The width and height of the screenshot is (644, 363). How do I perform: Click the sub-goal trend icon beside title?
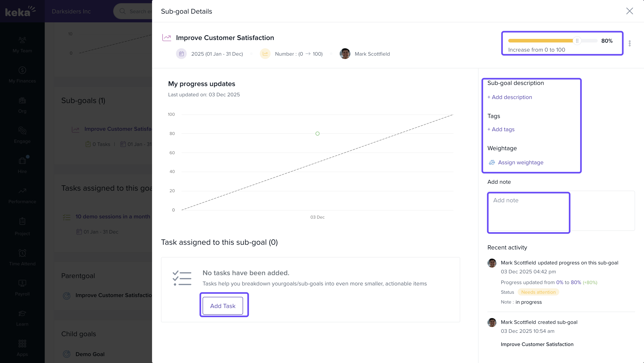(167, 38)
